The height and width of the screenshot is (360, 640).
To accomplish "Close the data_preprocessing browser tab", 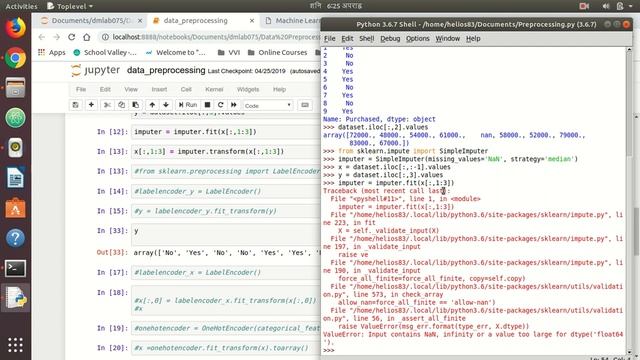I will pos(252,21).
